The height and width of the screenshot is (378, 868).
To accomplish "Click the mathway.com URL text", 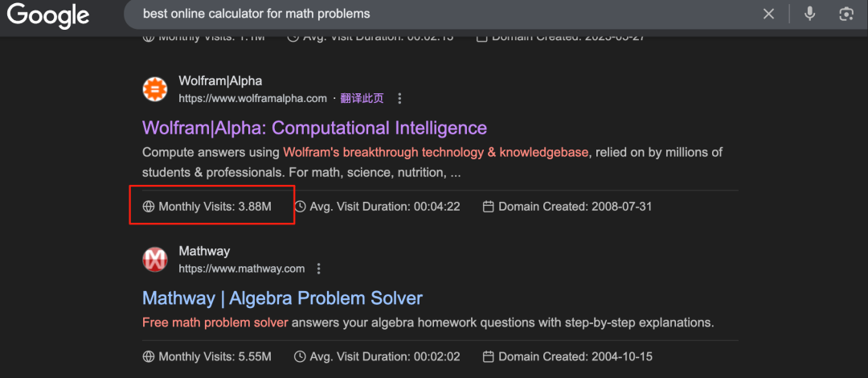I will (241, 269).
